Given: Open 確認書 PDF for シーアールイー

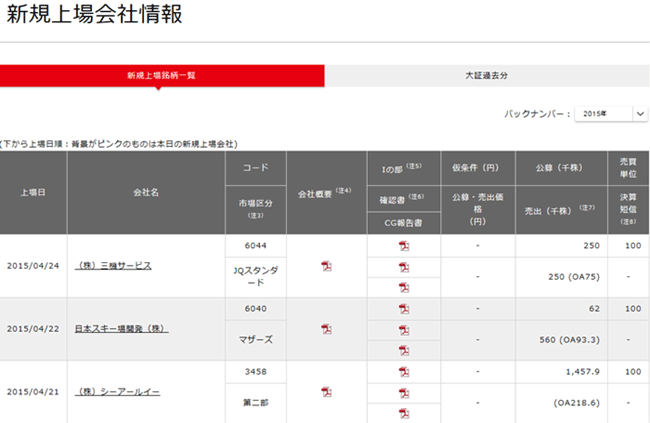Looking at the screenshot, I should point(404,392).
